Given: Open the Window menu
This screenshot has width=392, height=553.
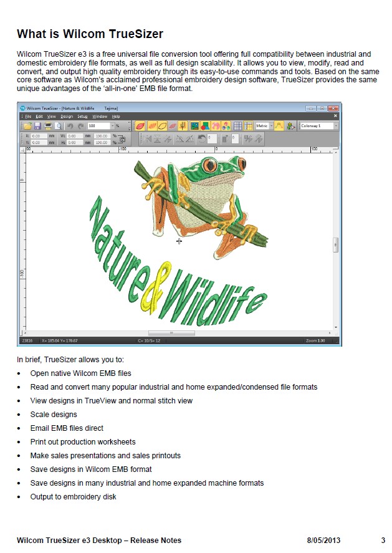Looking at the screenshot, I should pos(100,117).
